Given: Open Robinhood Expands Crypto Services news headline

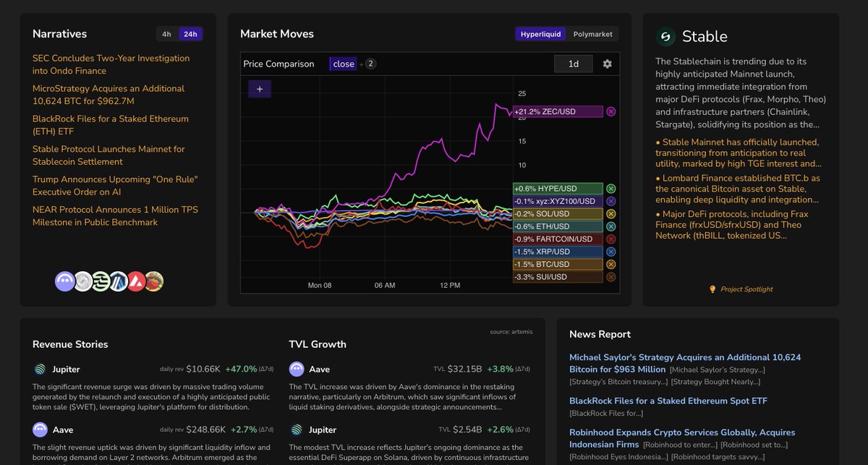Looking at the screenshot, I should click(x=682, y=438).
